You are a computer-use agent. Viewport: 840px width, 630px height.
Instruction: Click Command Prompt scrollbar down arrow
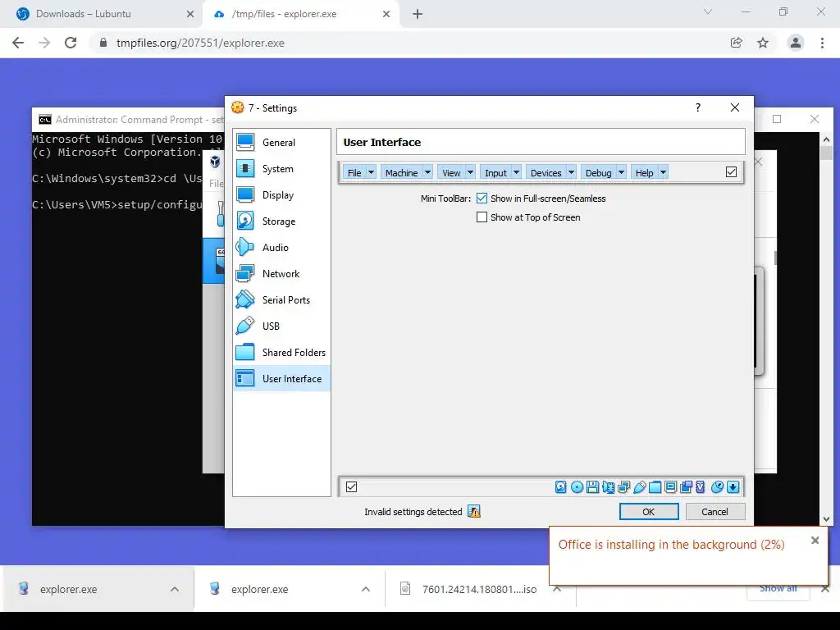coord(826,518)
